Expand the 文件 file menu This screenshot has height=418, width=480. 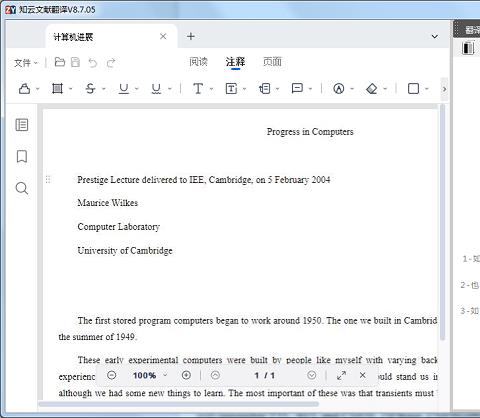pyautogui.click(x=26, y=63)
